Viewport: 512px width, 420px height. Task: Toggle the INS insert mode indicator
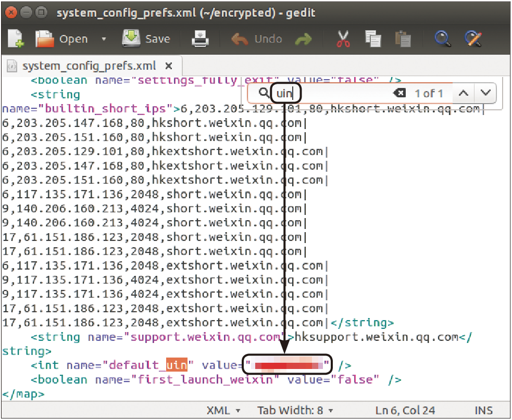483,410
